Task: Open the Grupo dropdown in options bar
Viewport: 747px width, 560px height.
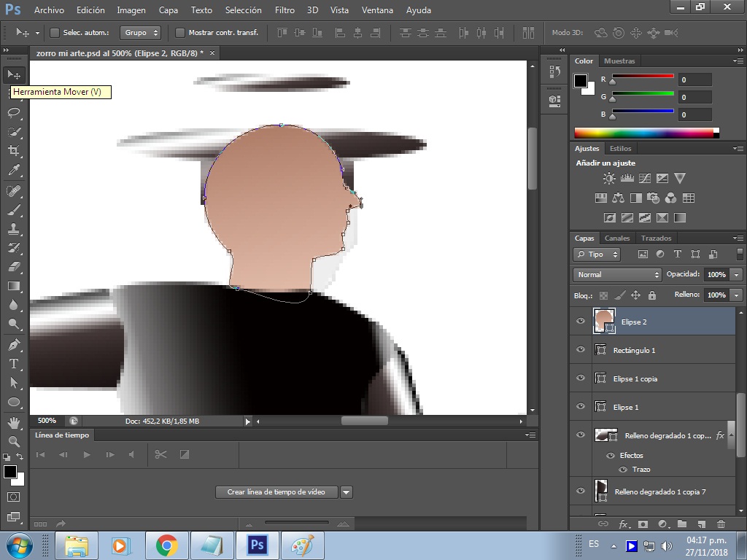Action: [140, 32]
